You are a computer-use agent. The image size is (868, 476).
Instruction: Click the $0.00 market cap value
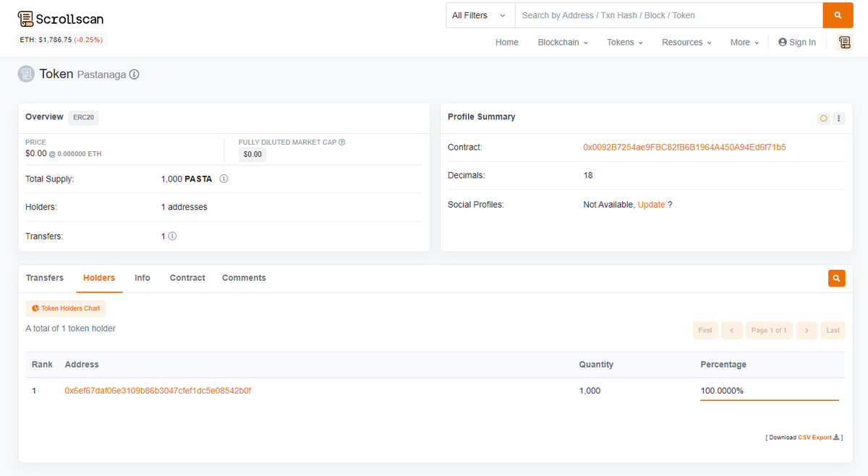[252, 154]
